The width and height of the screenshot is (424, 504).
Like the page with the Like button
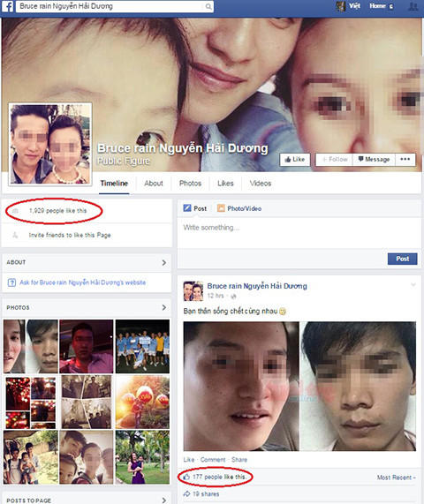(295, 160)
